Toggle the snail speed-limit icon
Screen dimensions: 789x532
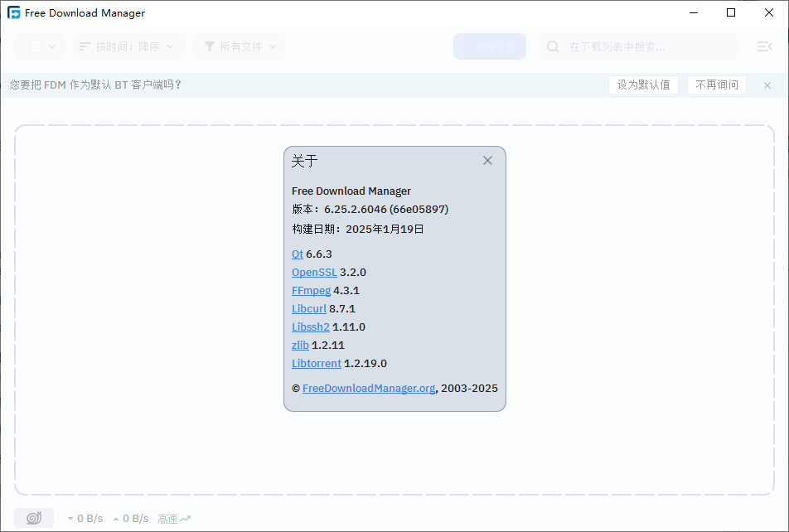pyautogui.click(x=33, y=517)
